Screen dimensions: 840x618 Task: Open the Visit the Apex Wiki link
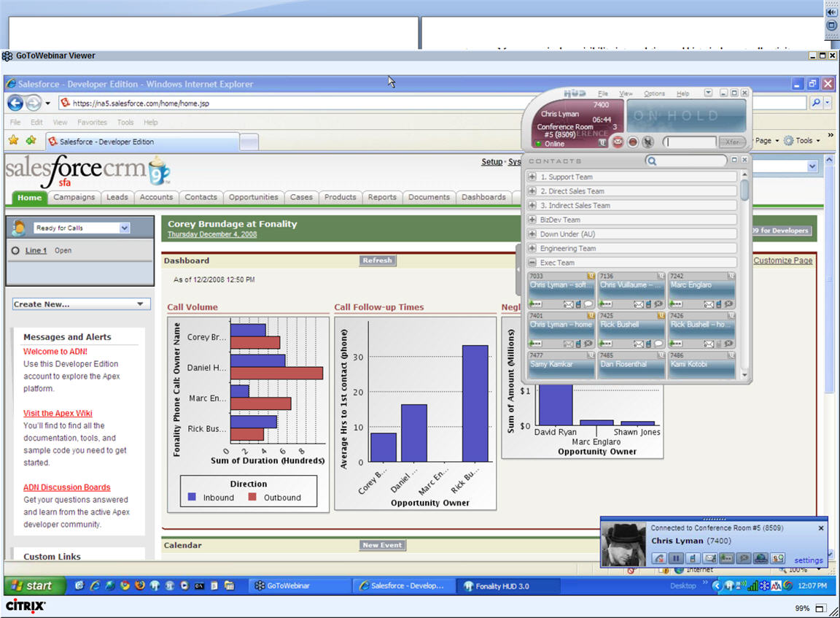[x=58, y=413]
